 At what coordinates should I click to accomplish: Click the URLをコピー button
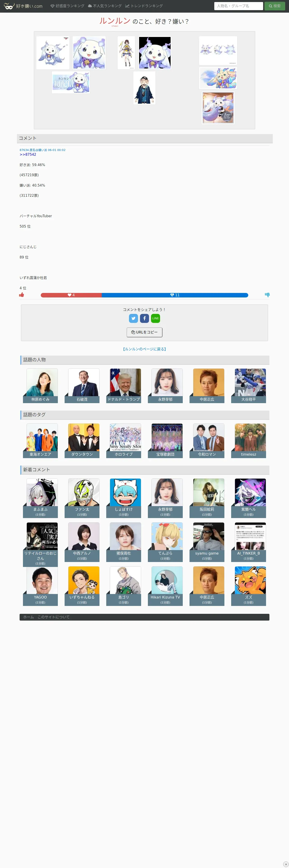144,332
